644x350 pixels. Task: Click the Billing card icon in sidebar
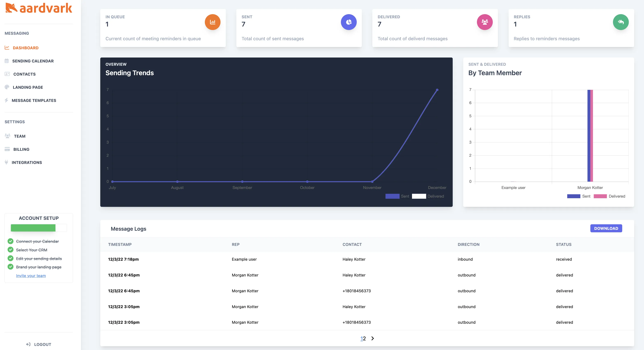click(7, 149)
